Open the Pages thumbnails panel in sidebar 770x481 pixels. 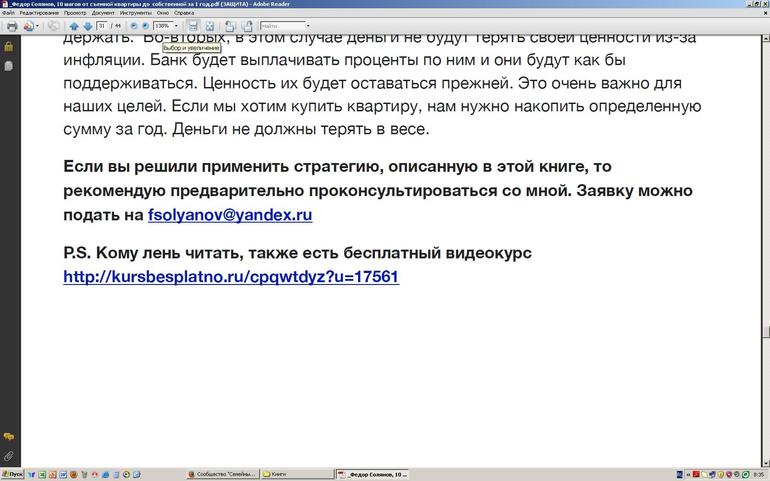[x=8, y=65]
